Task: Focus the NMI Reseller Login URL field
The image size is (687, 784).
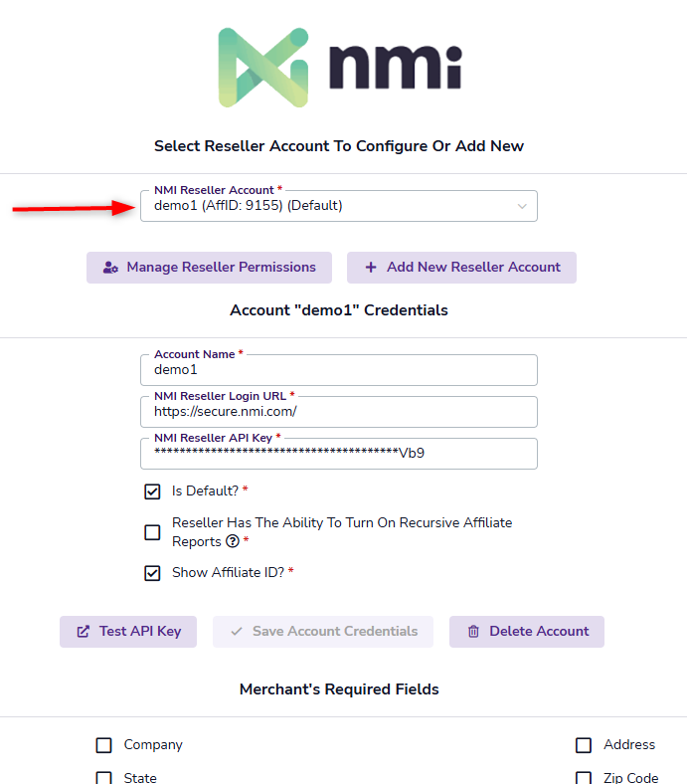Action: pos(338,412)
